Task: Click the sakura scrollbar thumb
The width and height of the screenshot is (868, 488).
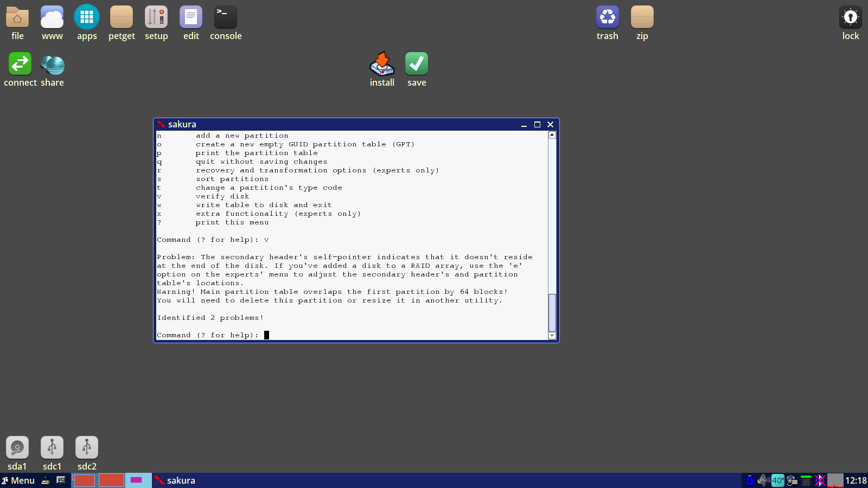Action: 552,312
